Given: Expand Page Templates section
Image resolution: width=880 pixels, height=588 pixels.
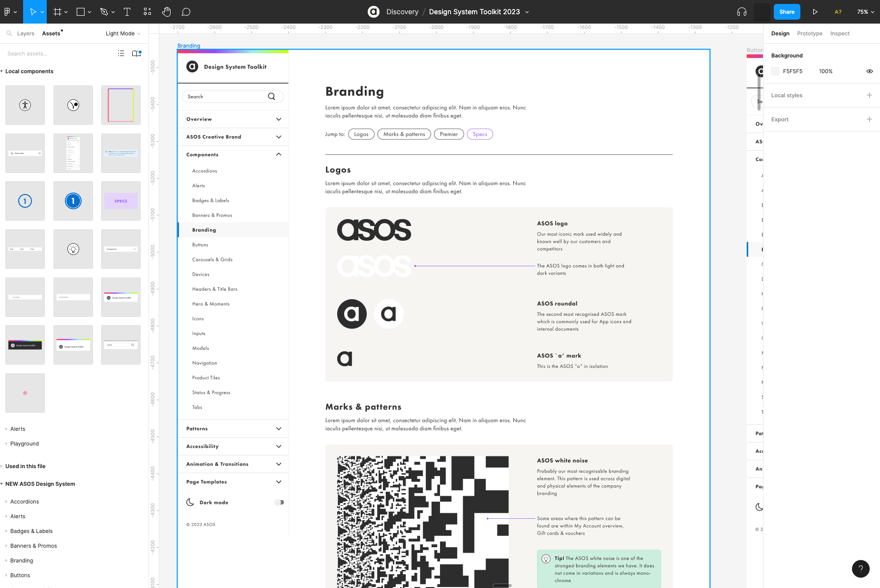Looking at the screenshot, I should [279, 482].
